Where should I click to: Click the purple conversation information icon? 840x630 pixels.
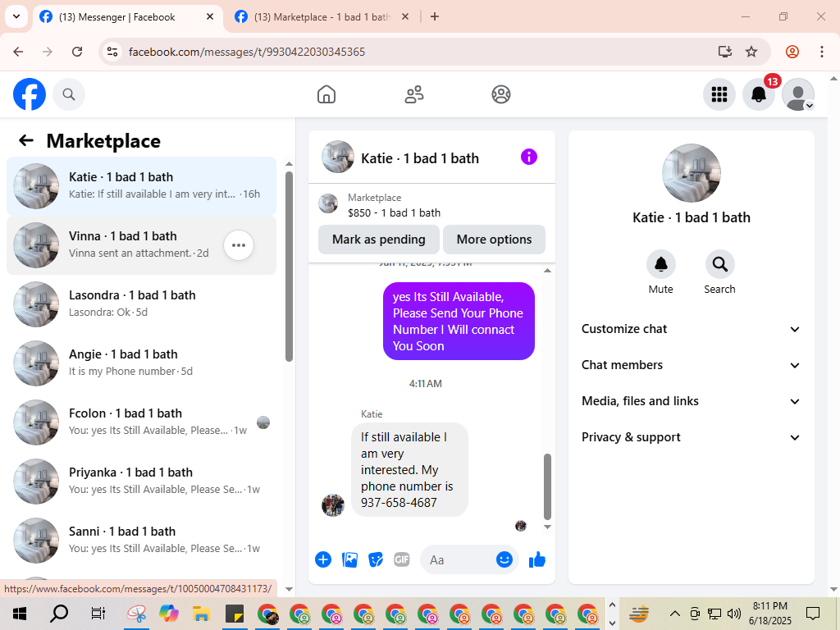(529, 157)
